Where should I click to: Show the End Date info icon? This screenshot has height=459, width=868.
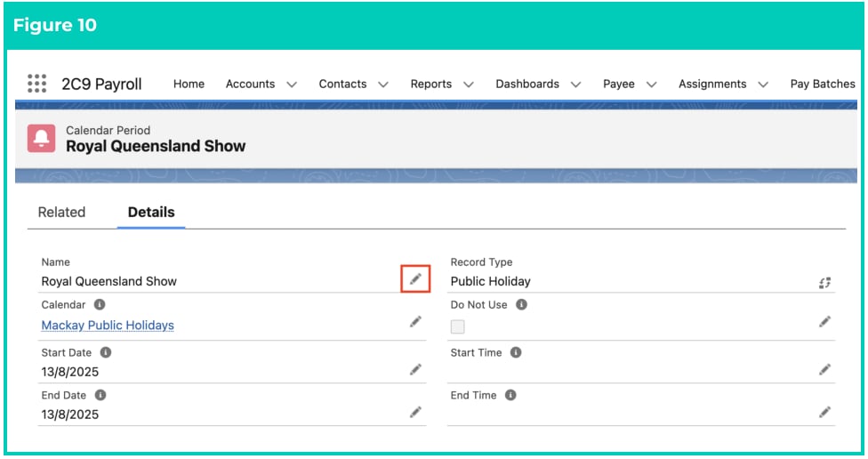pyautogui.click(x=100, y=395)
